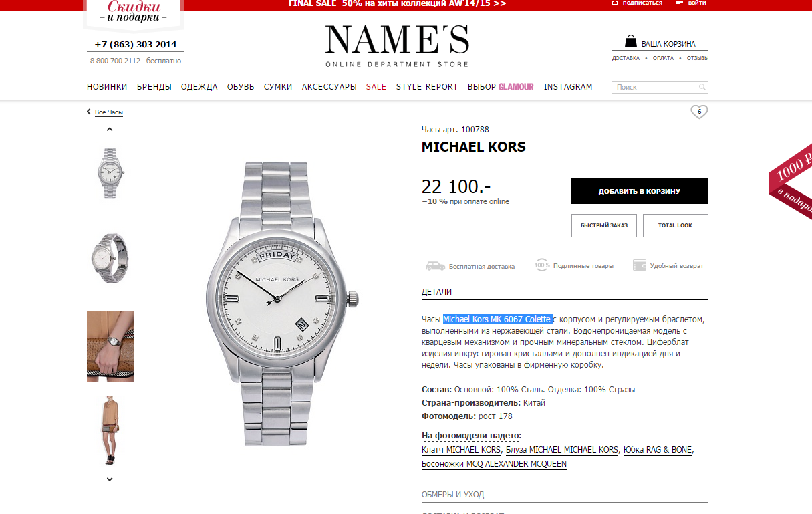Click the shopping bag cart icon
812x514 pixels.
point(630,41)
